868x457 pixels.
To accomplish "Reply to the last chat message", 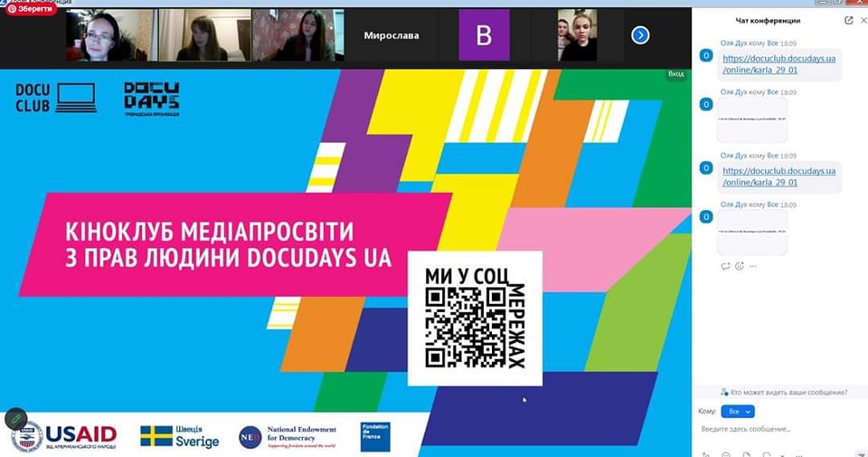I will (x=725, y=266).
